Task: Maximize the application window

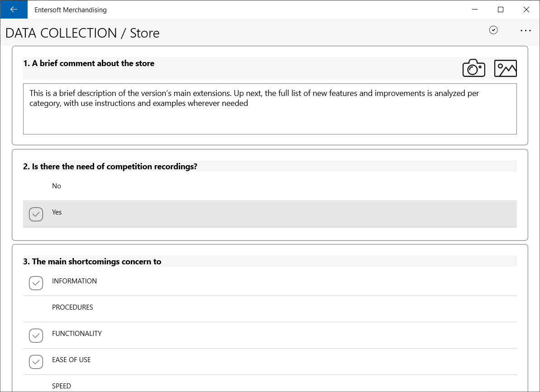Action: point(501,10)
